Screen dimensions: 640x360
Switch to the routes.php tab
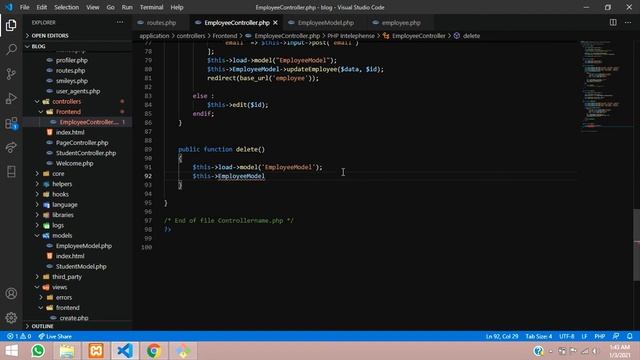click(161, 23)
